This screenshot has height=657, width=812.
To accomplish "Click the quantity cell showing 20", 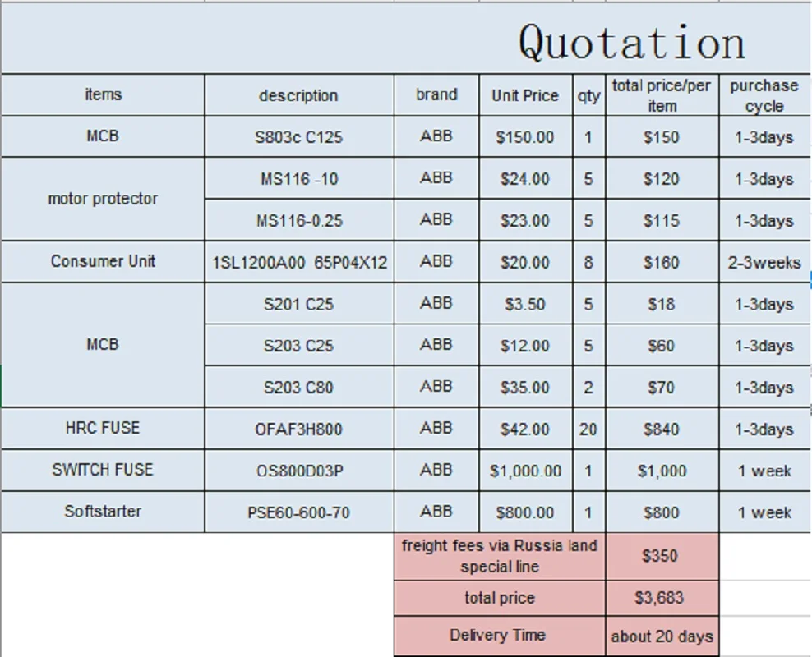I will (x=588, y=430).
